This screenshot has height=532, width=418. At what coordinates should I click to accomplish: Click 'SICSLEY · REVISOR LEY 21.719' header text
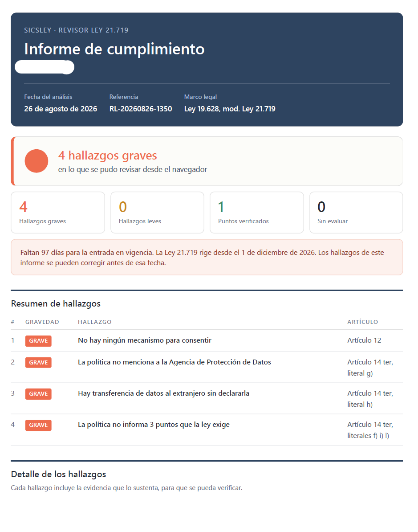click(x=76, y=30)
